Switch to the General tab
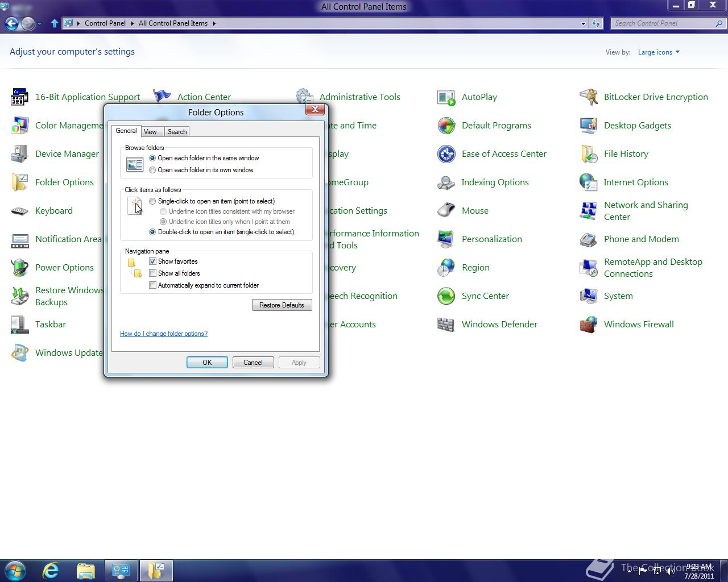Screen dimensions: 728x582 click(x=126, y=131)
